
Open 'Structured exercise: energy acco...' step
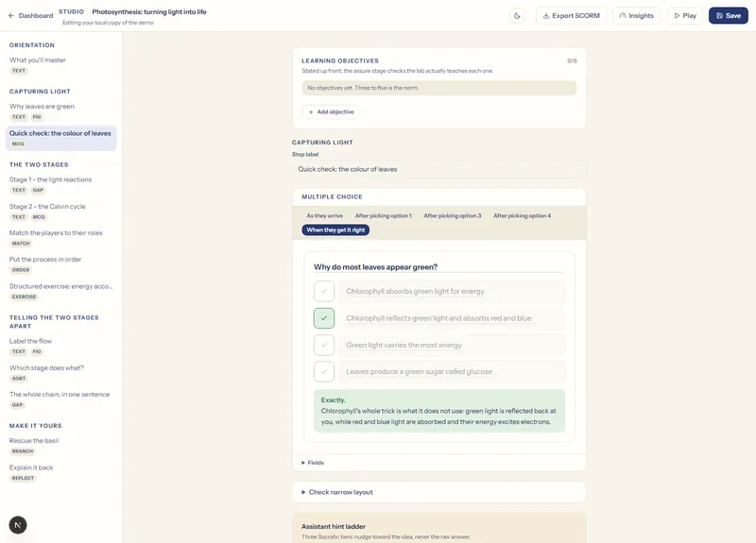click(x=60, y=291)
